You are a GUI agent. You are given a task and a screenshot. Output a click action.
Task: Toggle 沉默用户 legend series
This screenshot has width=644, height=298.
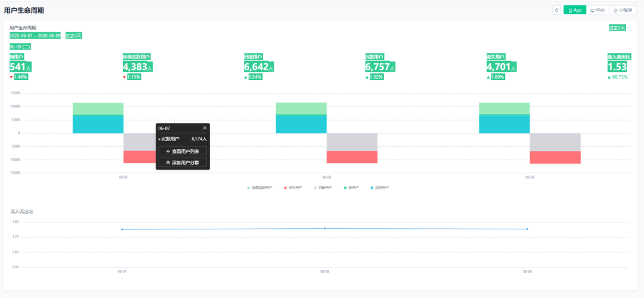click(323, 188)
